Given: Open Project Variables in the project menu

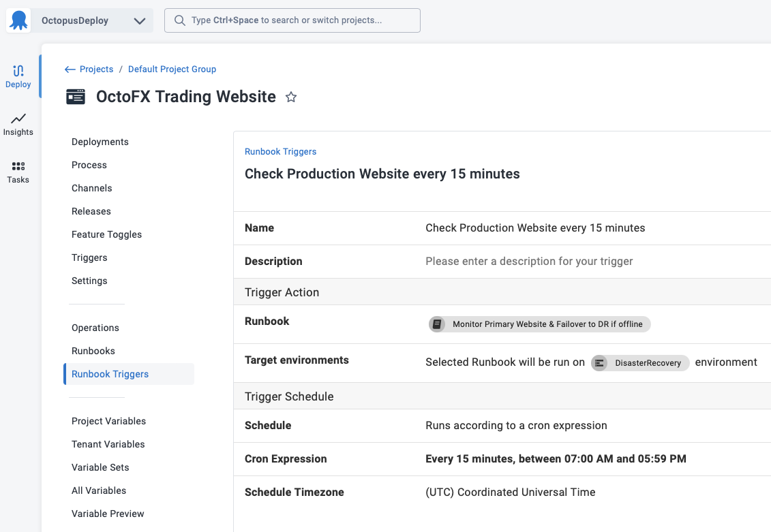Looking at the screenshot, I should pyautogui.click(x=108, y=421).
